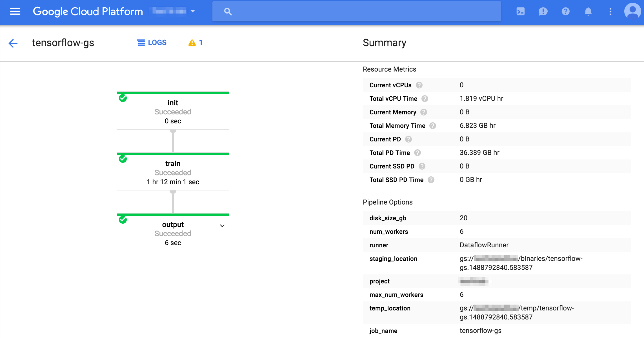Click the warning count indicator
644x342 pixels.
point(196,43)
